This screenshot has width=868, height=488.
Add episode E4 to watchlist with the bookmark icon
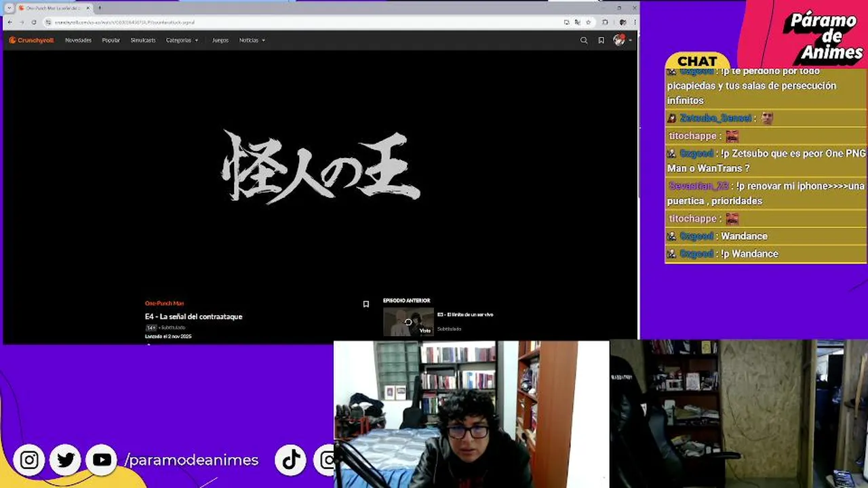coord(366,304)
